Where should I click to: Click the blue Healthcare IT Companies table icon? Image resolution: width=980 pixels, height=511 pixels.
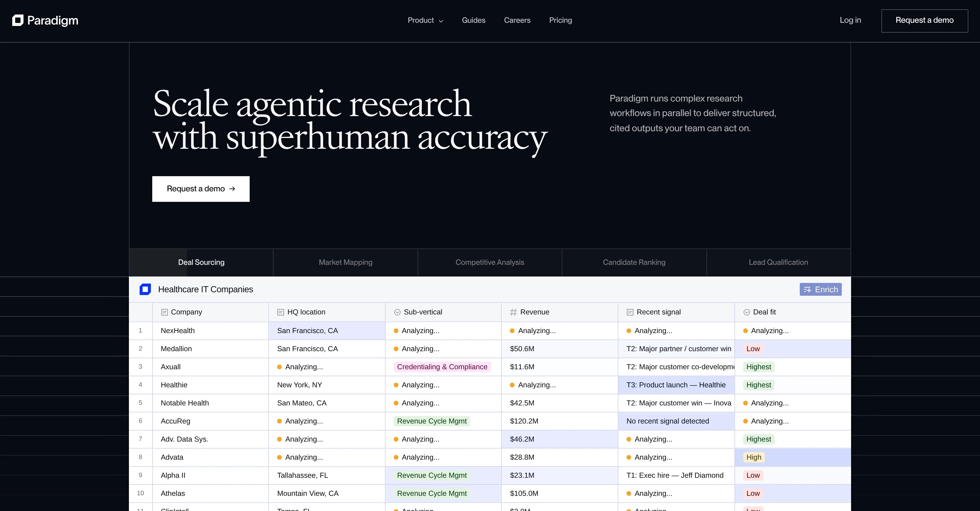[145, 289]
